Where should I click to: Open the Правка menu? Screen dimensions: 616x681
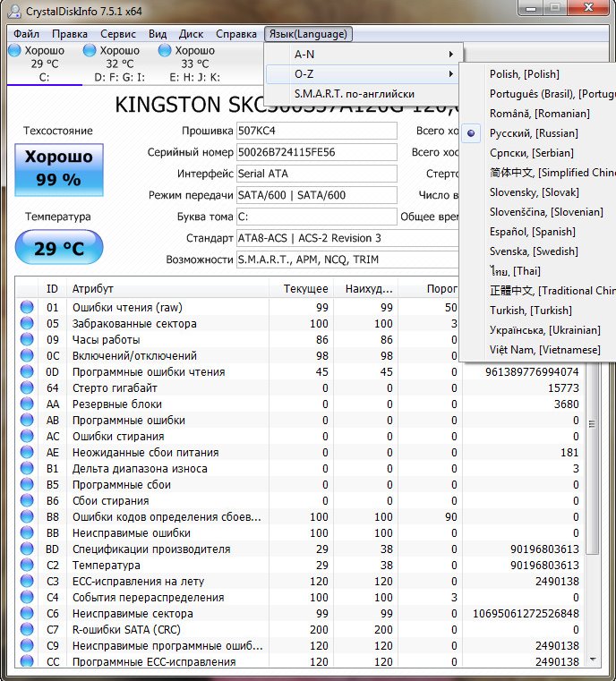70,34
